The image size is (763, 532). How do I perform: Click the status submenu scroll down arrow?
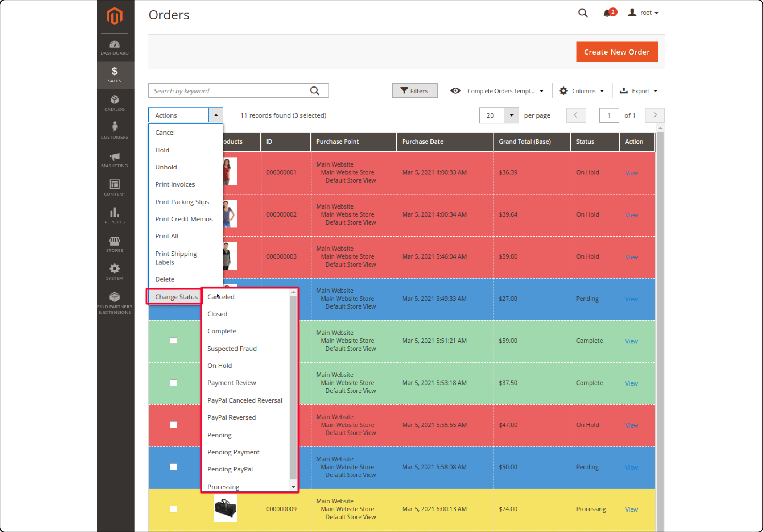293,487
